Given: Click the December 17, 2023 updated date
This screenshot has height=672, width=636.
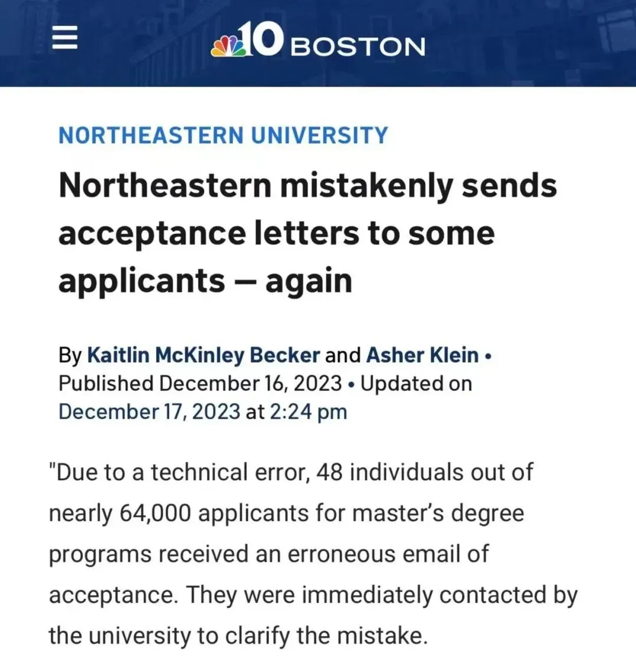Looking at the screenshot, I should coord(149,412).
